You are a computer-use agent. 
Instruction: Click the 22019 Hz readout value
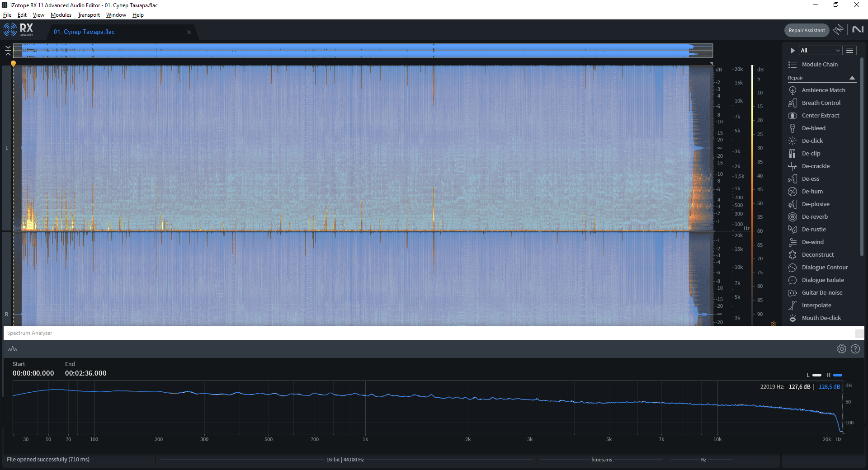coord(772,387)
